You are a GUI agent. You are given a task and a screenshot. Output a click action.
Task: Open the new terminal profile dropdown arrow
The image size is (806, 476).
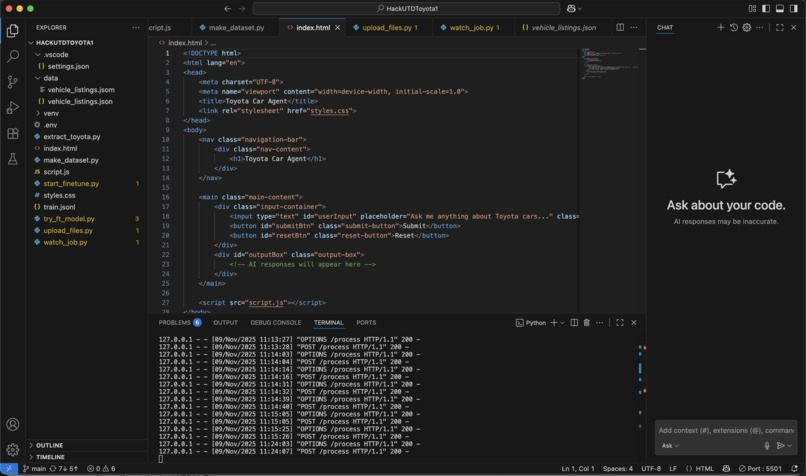(562, 322)
